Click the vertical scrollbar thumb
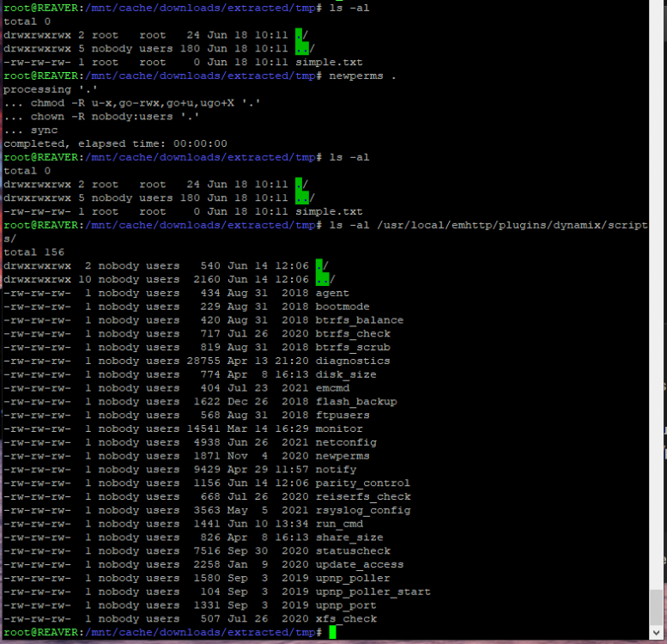This screenshot has width=667, height=644. (x=658, y=607)
